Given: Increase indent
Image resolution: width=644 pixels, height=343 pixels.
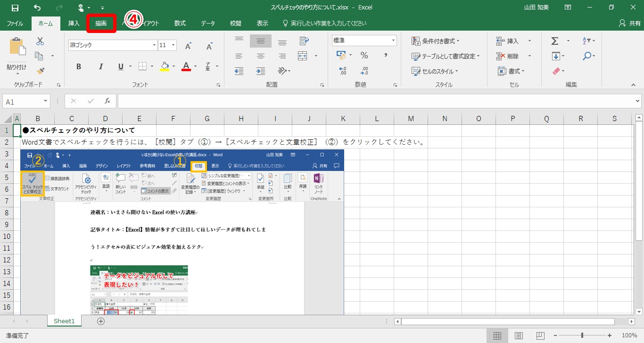Looking at the screenshot, I should 261,71.
